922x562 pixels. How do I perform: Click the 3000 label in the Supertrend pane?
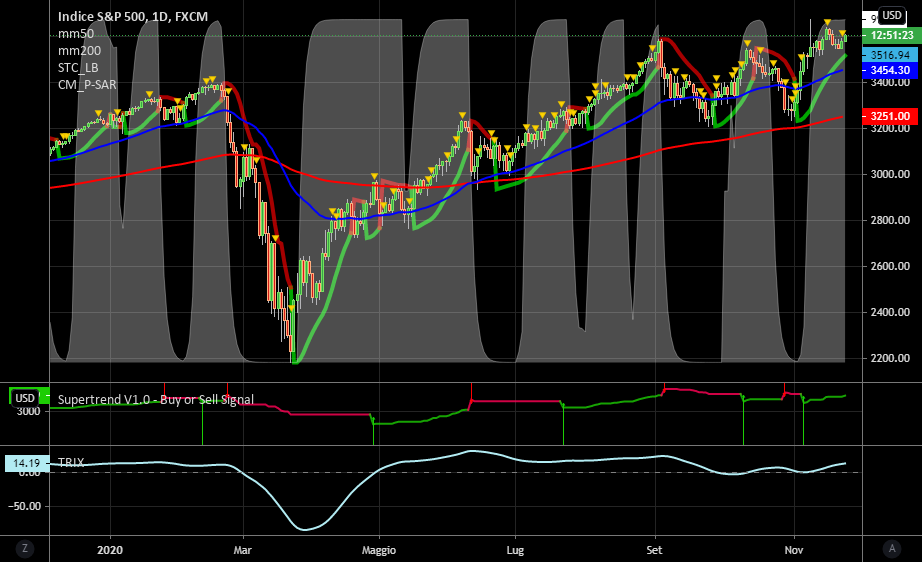28,412
